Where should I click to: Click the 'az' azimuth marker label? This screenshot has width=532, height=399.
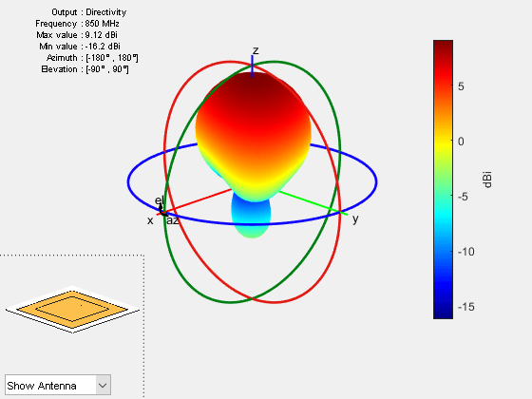point(172,220)
